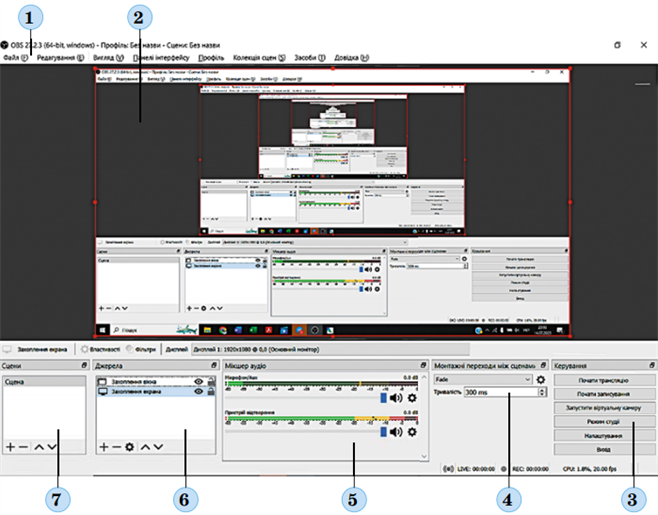
Task: Increase transition duration with stepper arrow
Action: 543,389
